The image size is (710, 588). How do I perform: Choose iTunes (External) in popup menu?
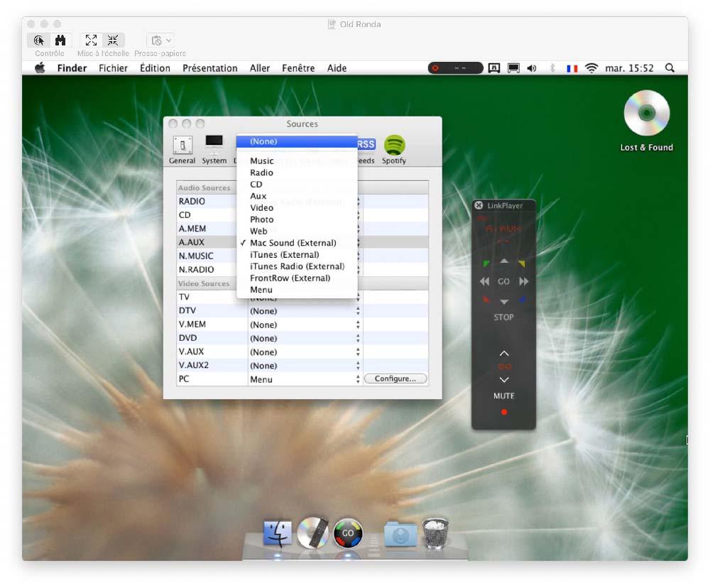click(x=297, y=255)
